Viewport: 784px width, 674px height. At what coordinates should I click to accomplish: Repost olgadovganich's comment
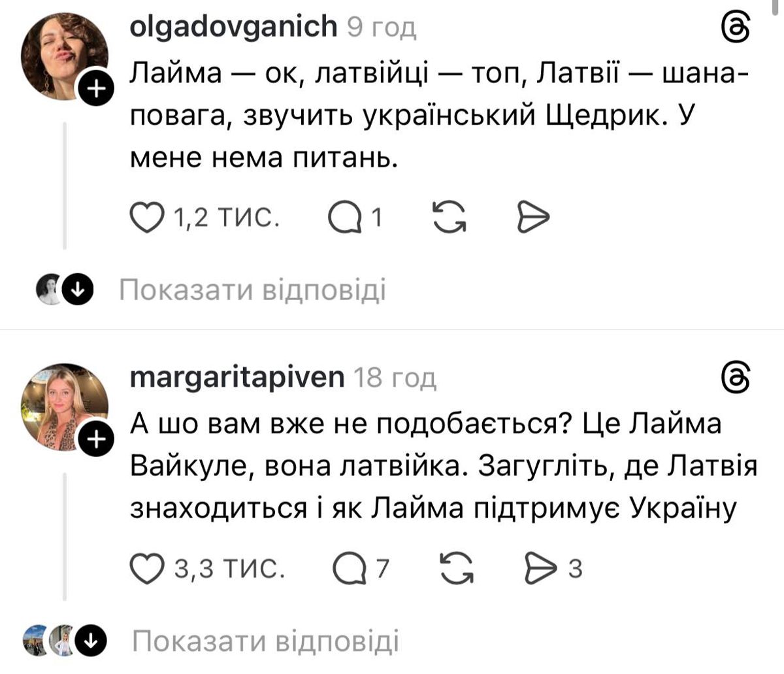(x=450, y=218)
